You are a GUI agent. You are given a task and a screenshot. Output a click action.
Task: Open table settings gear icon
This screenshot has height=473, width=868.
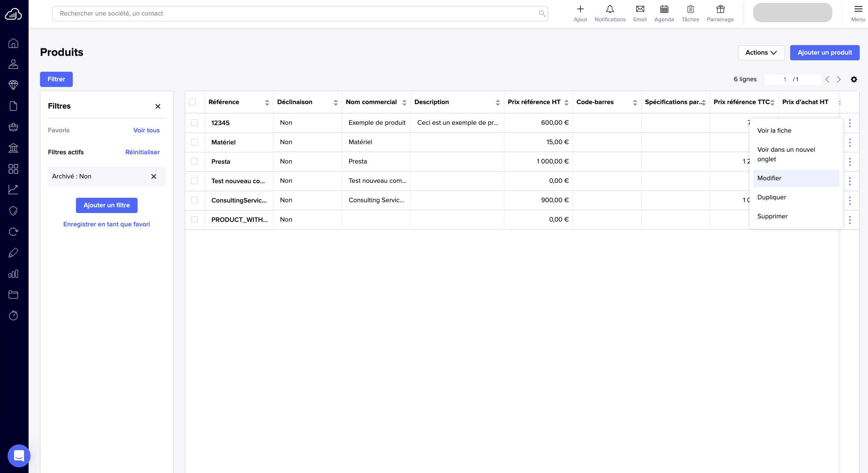(853, 79)
